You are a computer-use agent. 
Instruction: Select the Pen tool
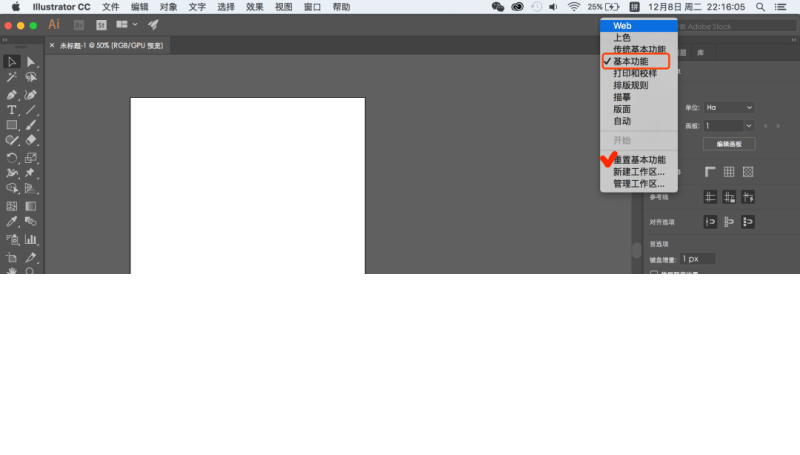click(x=12, y=94)
